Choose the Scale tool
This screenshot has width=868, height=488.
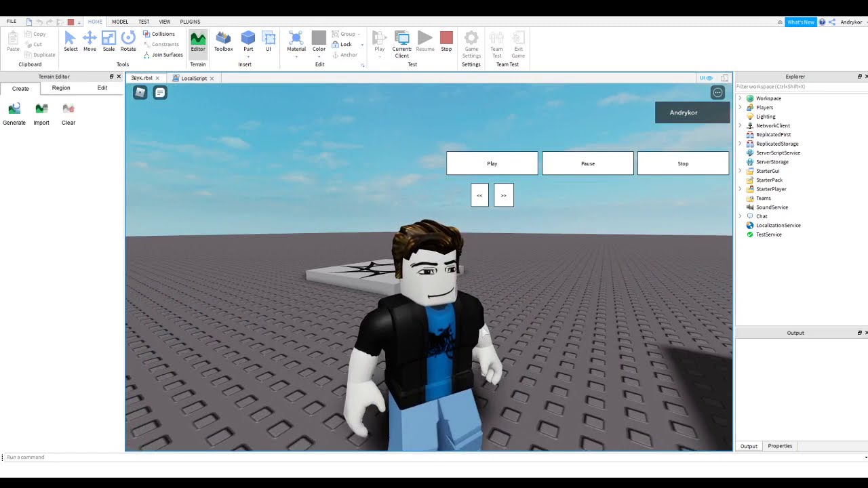[108, 41]
